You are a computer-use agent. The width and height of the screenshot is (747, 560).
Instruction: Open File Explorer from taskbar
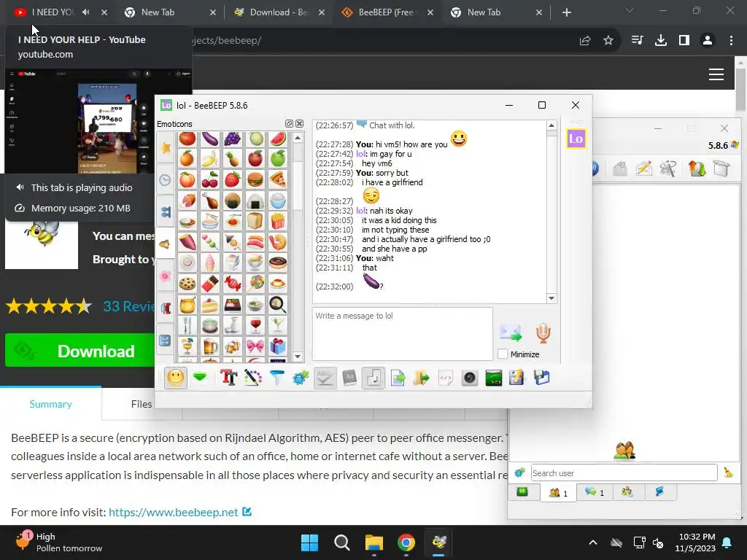click(x=374, y=542)
